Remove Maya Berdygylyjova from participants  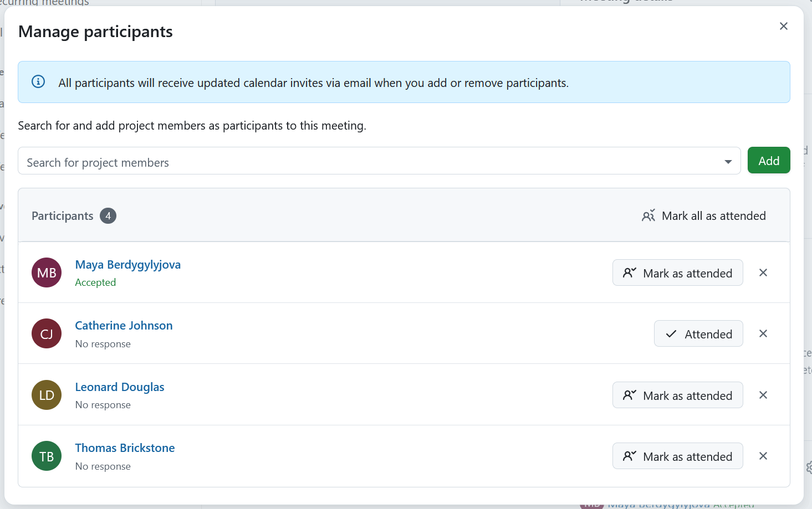763,273
